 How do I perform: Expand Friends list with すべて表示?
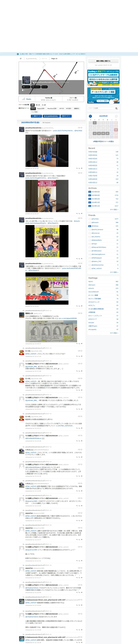(x=114, y=272)
